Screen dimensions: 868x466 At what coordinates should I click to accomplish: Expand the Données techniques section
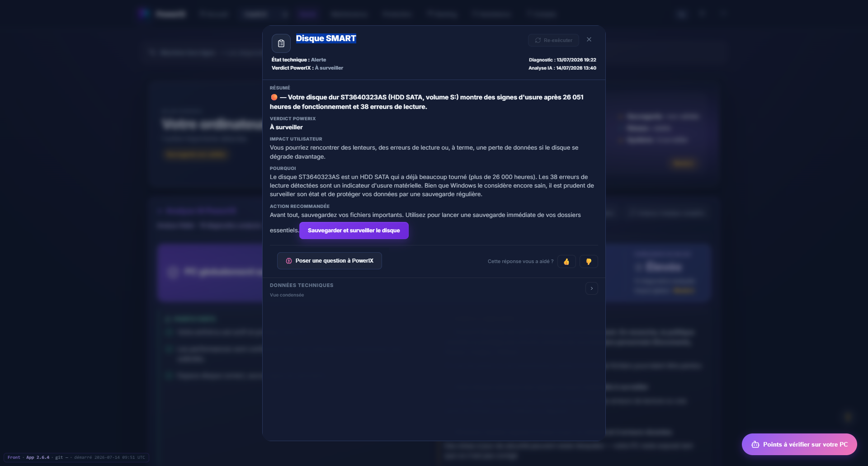[x=591, y=288]
